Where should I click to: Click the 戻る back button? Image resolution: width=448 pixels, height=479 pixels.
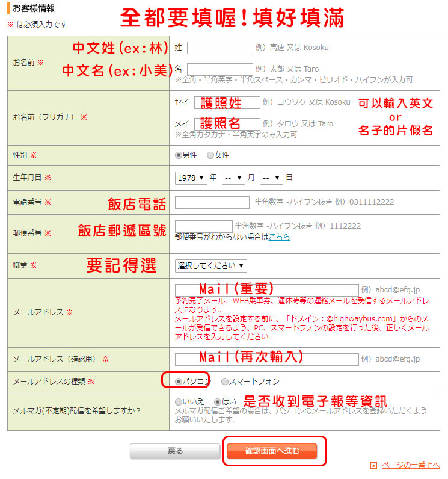pos(175,451)
